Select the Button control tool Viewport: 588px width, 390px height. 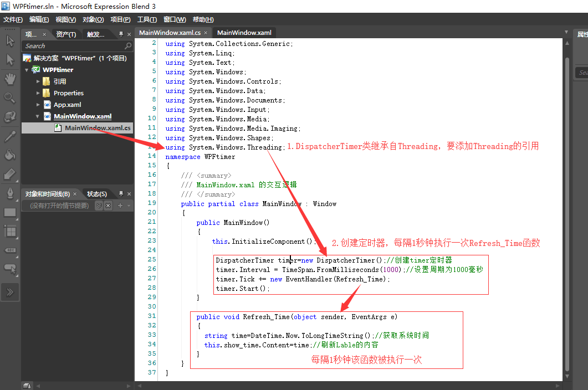(10, 269)
